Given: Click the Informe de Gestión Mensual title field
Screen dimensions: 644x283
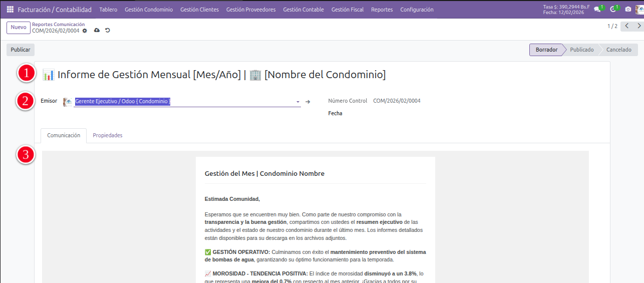Looking at the screenshot, I should click(220, 75).
